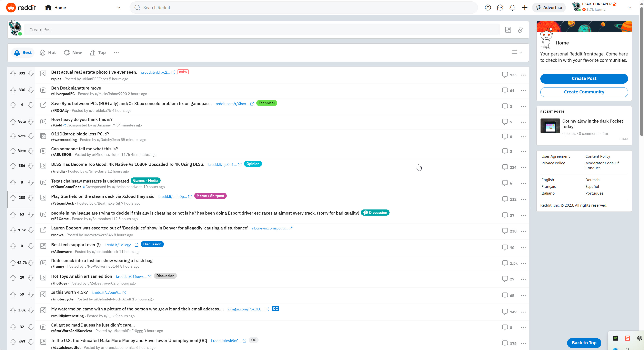Click the Technical flair tag

[266, 103]
